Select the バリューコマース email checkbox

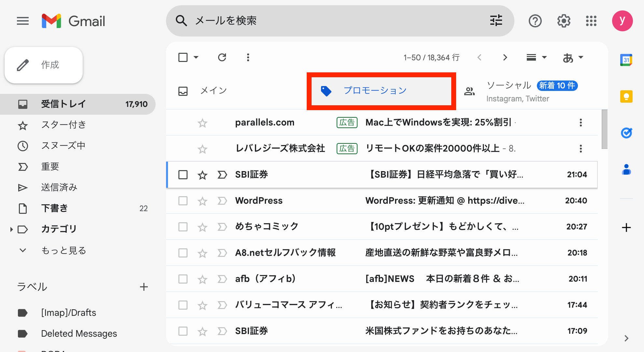point(183,305)
